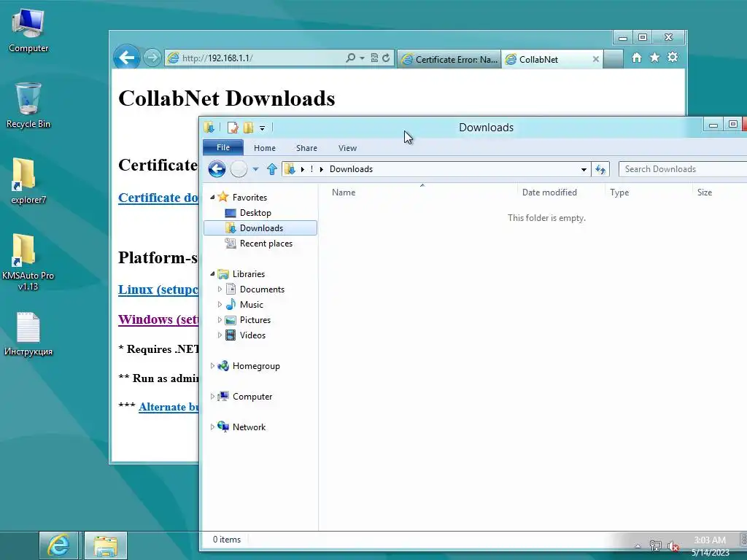Open the File ribbon tab
This screenshot has height=560, width=747.
tap(223, 147)
